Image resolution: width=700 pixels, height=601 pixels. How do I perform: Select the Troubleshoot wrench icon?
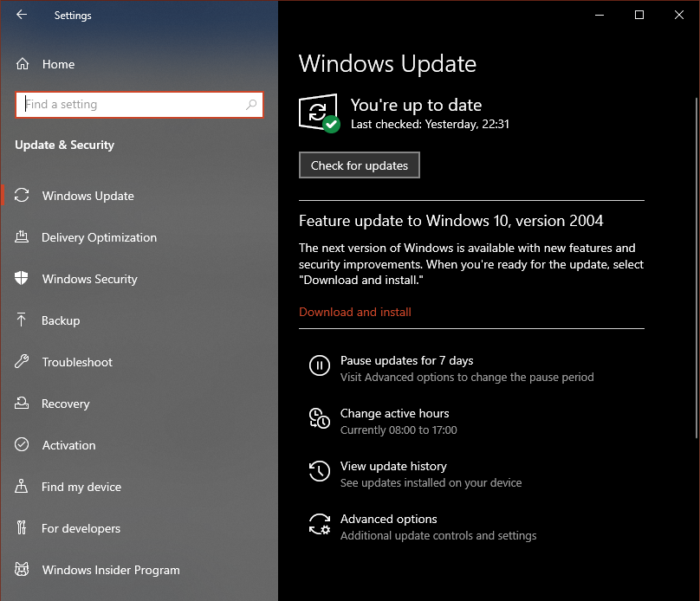[22, 361]
